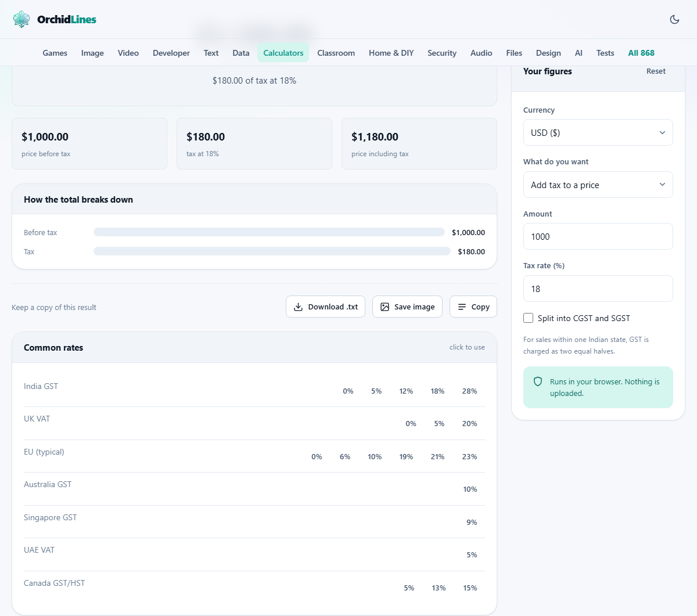Click the Amount input field

pyautogui.click(x=598, y=236)
